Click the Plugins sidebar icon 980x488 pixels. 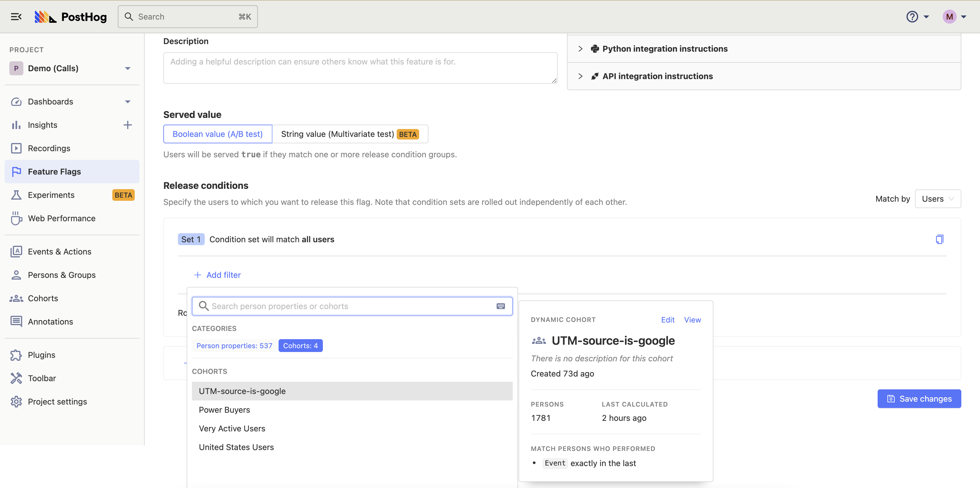pos(17,354)
